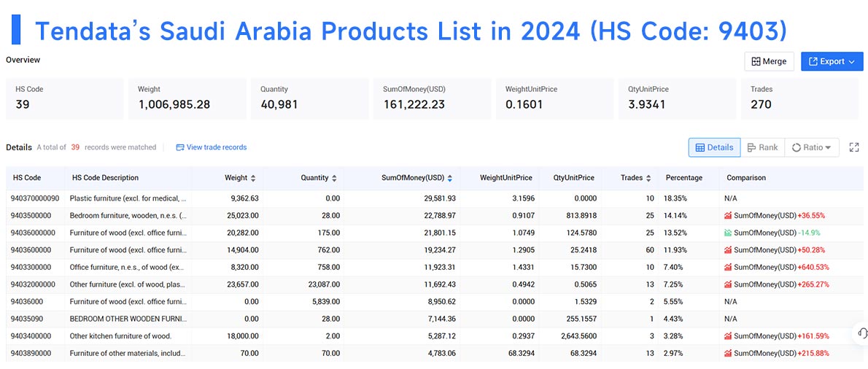Click the overview Trades card 270
868x369 pixels.
(x=799, y=98)
